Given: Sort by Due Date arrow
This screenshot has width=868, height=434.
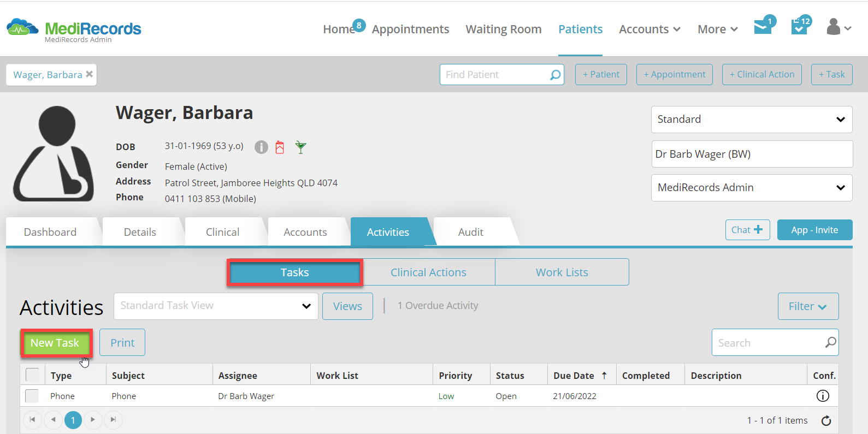Looking at the screenshot, I should pyautogui.click(x=604, y=375).
